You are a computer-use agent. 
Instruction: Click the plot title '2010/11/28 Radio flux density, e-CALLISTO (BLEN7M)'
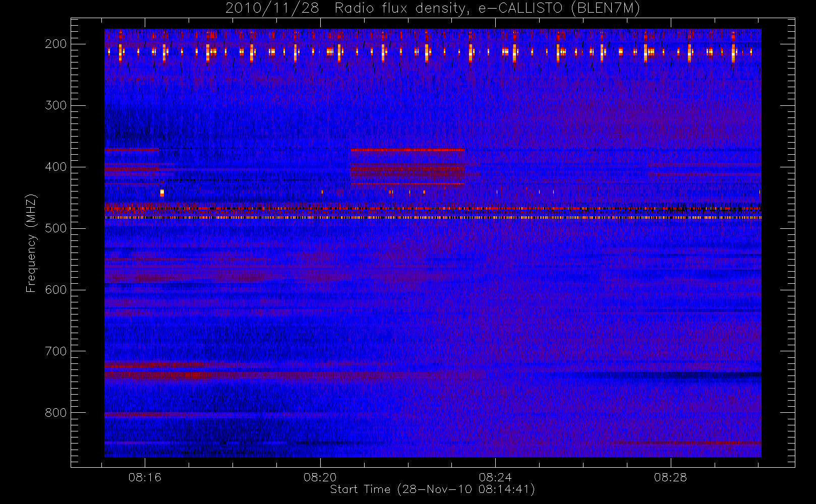pyautogui.click(x=433, y=9)
